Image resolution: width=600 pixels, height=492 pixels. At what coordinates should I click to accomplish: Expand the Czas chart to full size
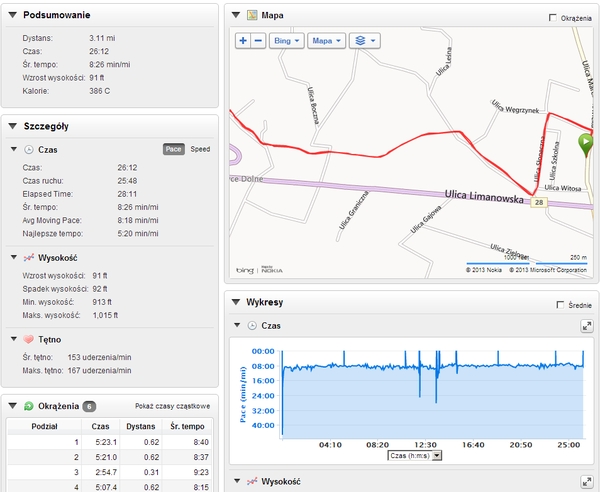pyautogui.click(x=587, y=326)
